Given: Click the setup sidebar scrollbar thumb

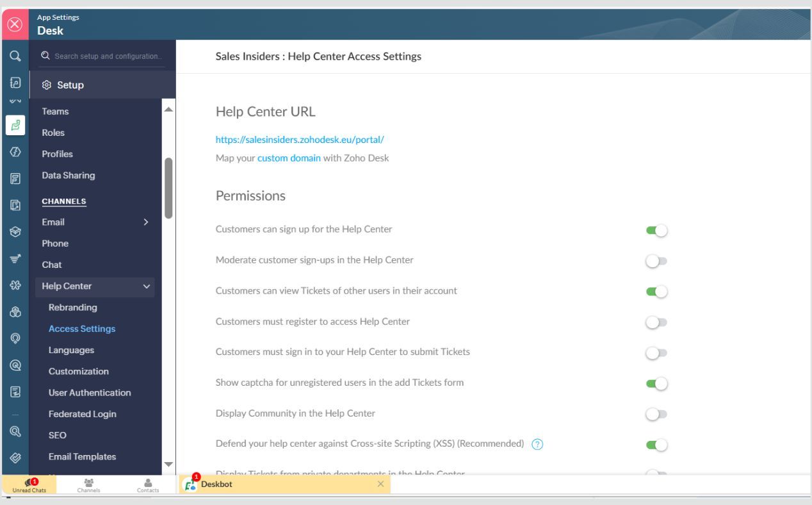Looking at the screenshot, I should point(169,188).
